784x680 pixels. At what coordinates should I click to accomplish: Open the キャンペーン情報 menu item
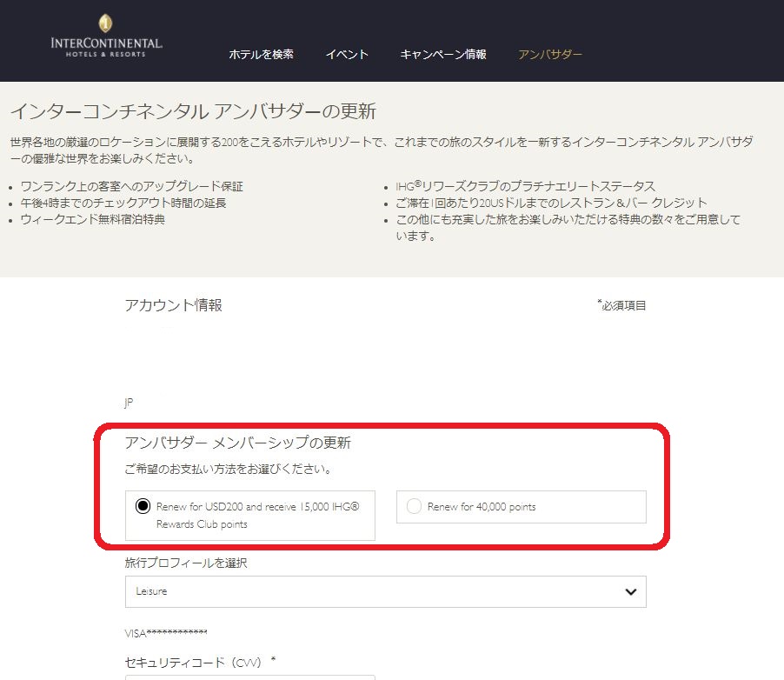(x=443, y=54)
